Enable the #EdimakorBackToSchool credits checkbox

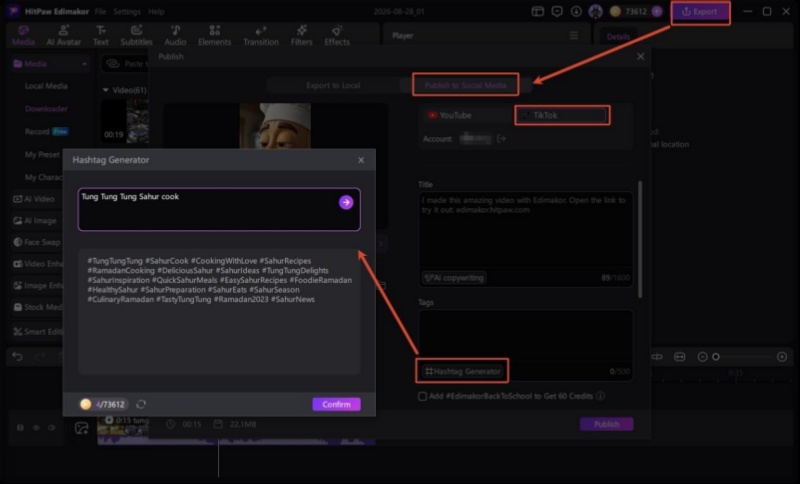422,396
